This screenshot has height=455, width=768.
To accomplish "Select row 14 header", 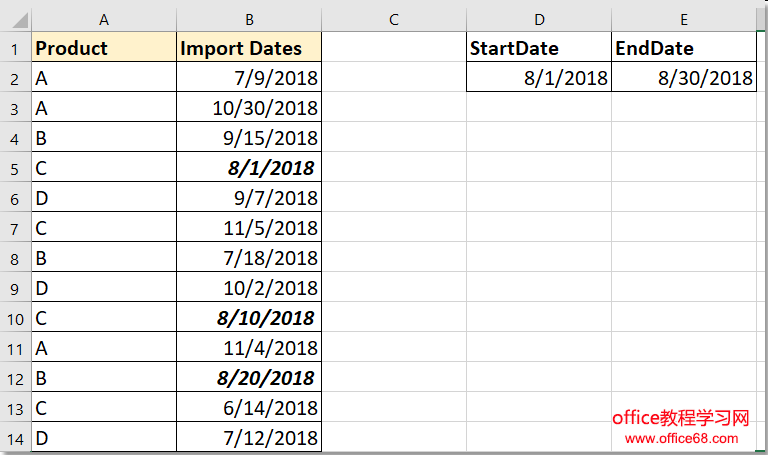I will [x=15, y=438].
